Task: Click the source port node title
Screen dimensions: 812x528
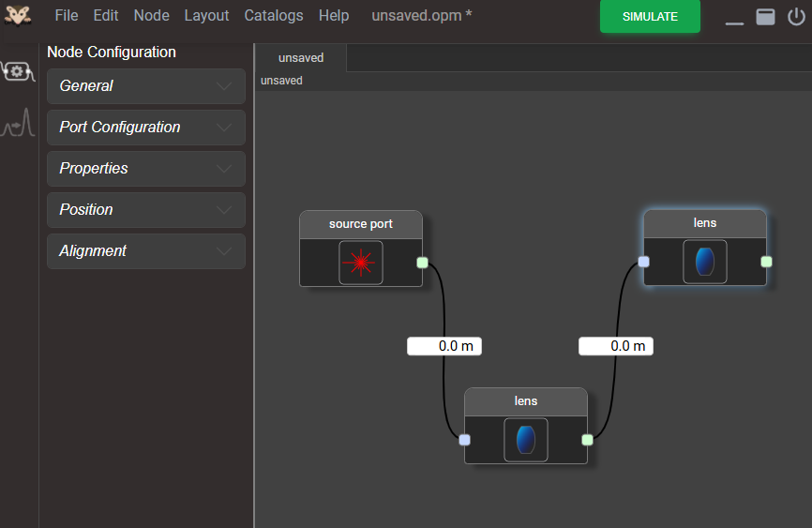Action: 361,224
